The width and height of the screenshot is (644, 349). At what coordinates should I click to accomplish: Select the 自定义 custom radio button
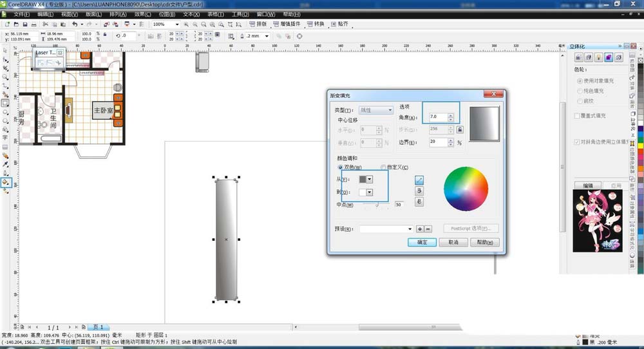(x=384, y=167)
